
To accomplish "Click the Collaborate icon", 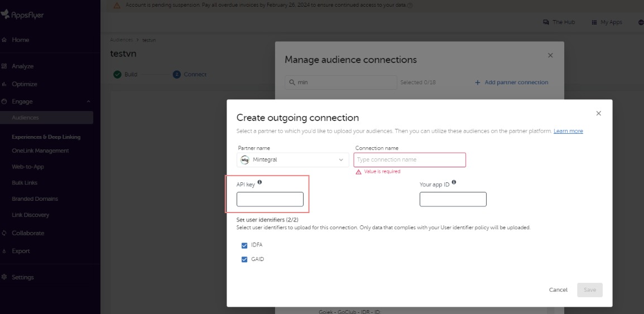I will coord(4,233).
